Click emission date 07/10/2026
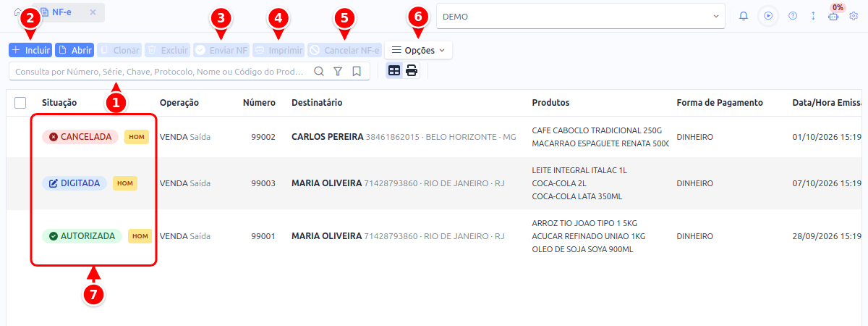 tap(827, 183)
